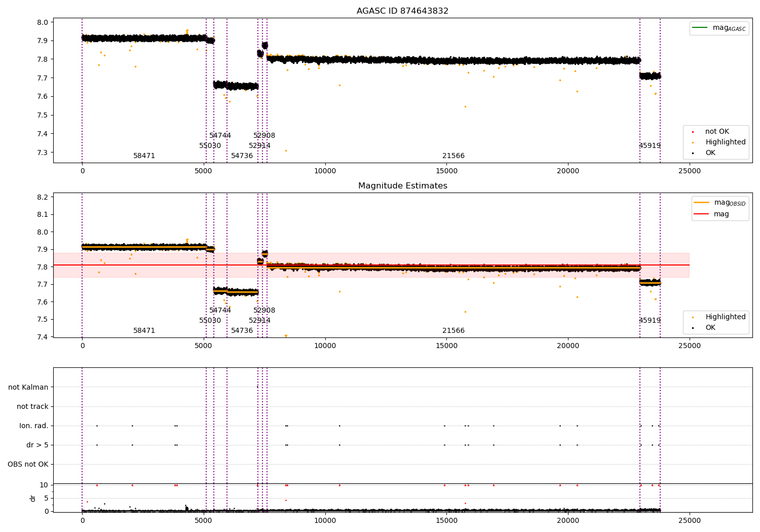Click the 25000 x-axis tick in bottom panel
This screenshot has height=532, width=760.
tap(689, 520)
